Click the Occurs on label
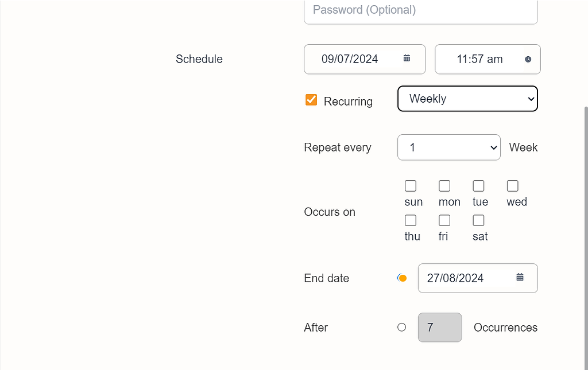Screen dimensions: 588x370 pyautogui.click(x=330, y=212)
